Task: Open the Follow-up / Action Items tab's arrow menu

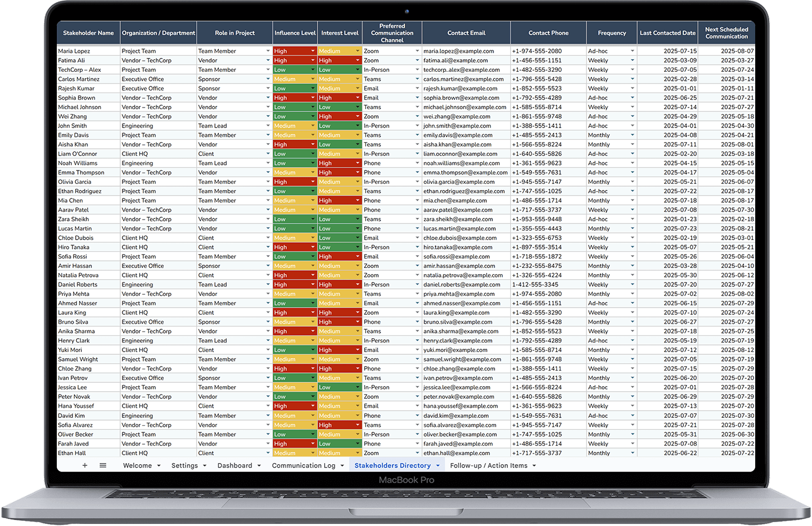Action: click(x=534, y=466)
